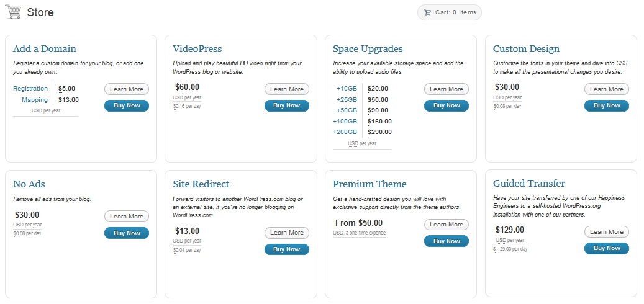Open the Cart: 0 items button
The width and height of the screenshot is (644, 304).
tap(450, 12)
